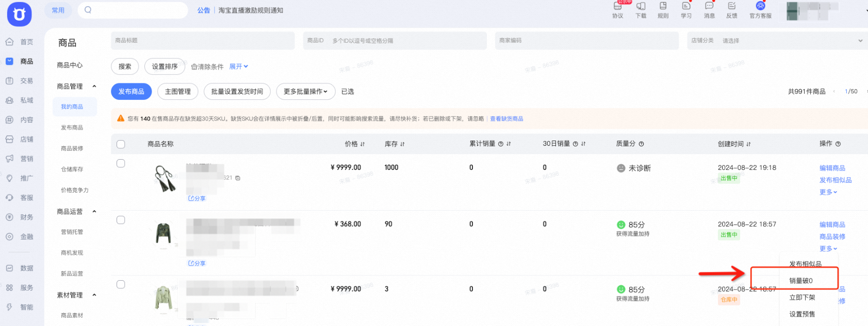Click the Qianniu logo icon
Image resolution: width=868 pixels, height=326 pixels.
pyautogui.click(x=19, y=14)
